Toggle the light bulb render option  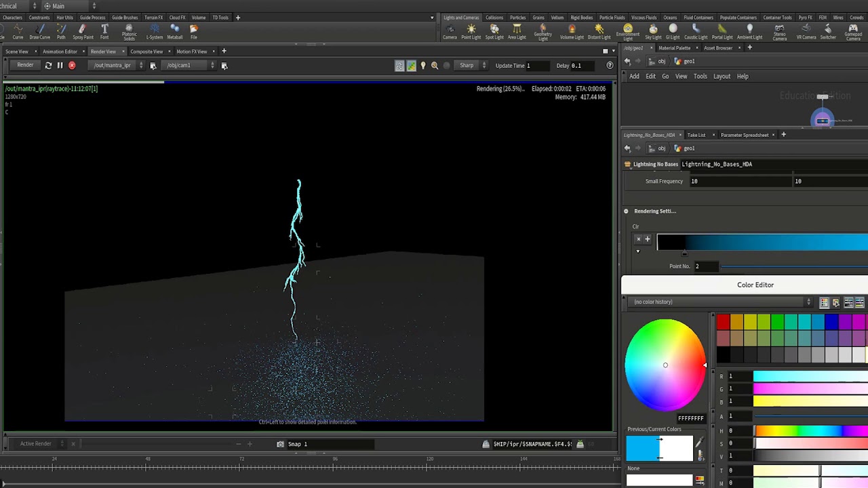(x=423, y=66)
